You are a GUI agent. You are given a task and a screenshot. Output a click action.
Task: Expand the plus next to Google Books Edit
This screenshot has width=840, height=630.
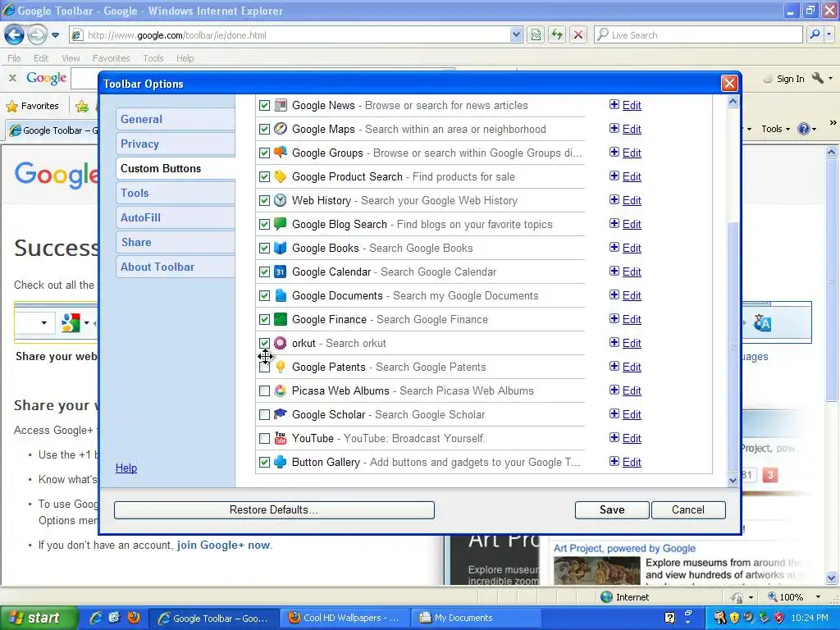pyautogui.click(x=614, y=247)
